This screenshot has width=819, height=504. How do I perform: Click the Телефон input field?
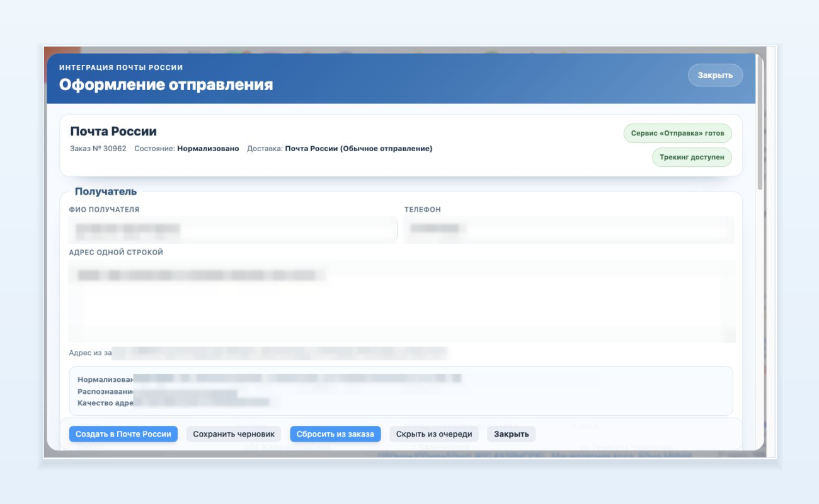point(570,230)
